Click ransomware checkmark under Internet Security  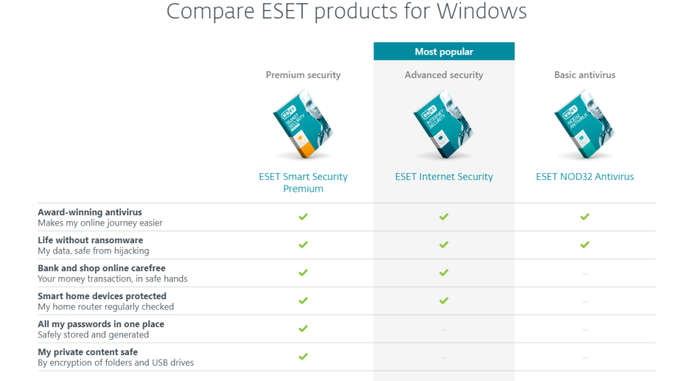point(444,244)
